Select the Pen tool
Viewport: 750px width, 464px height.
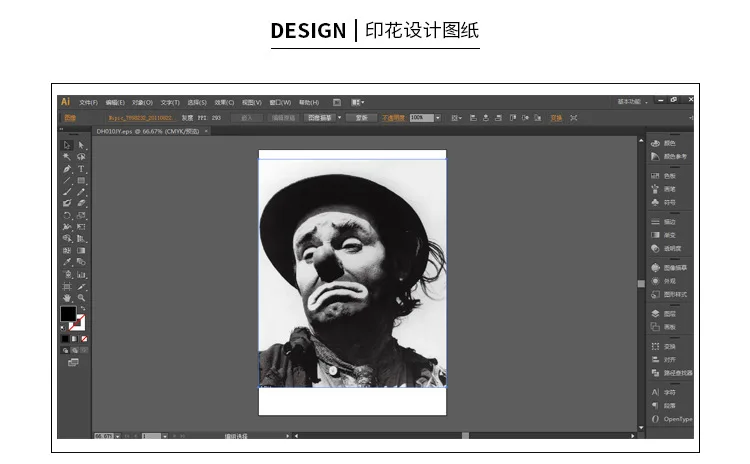(x=67, y=169)
